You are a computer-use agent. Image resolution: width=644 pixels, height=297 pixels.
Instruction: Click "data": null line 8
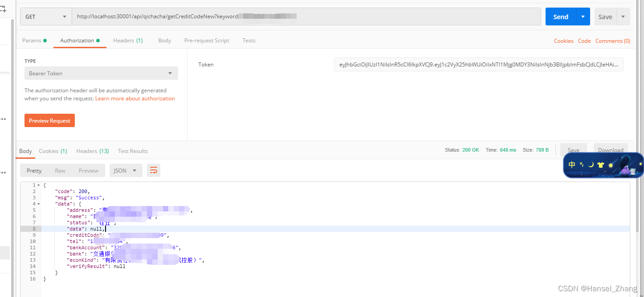(86, 229)
